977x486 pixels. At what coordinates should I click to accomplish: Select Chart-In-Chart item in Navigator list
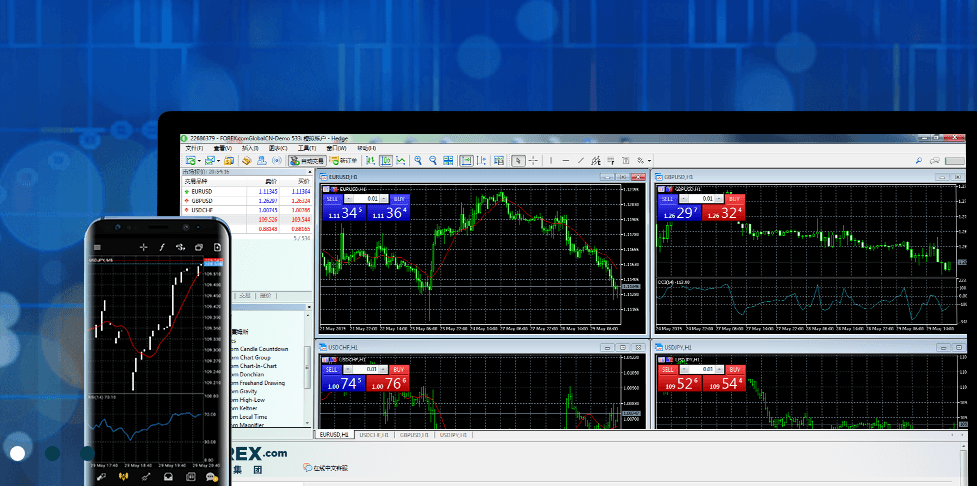pos(254,366)
